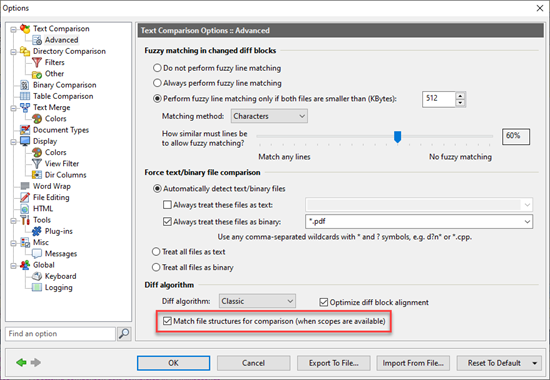Click the Filters funnel icon in tree
This screenshot has height=380, width=550.
[36, 62]
